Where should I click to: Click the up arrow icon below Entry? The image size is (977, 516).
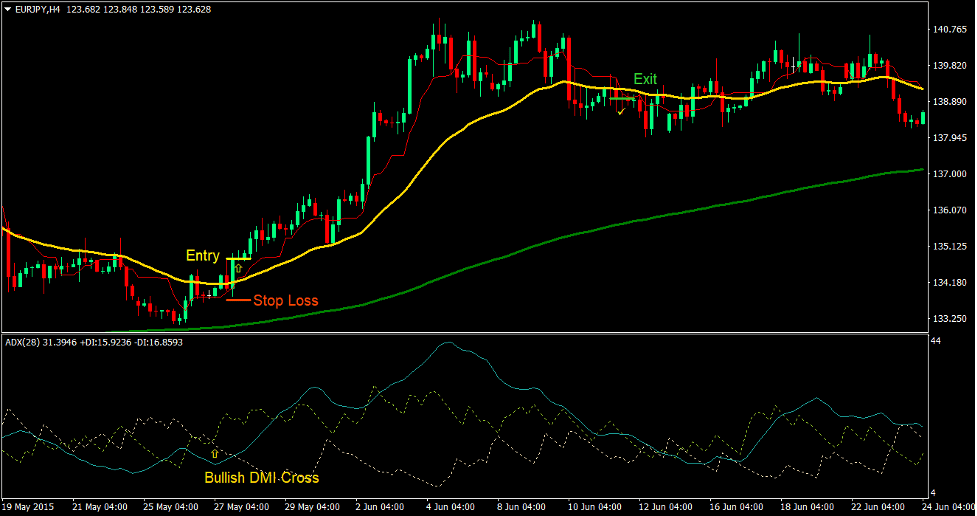238,269
